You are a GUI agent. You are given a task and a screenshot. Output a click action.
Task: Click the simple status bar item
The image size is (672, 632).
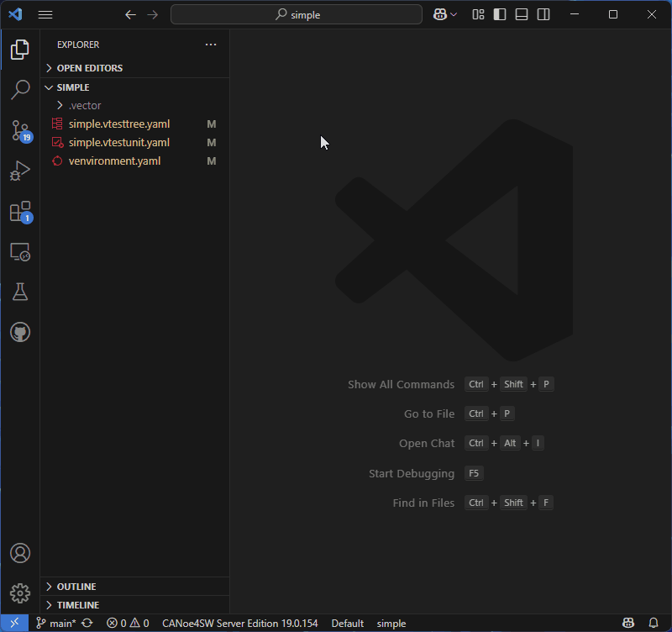click(391, 623)
